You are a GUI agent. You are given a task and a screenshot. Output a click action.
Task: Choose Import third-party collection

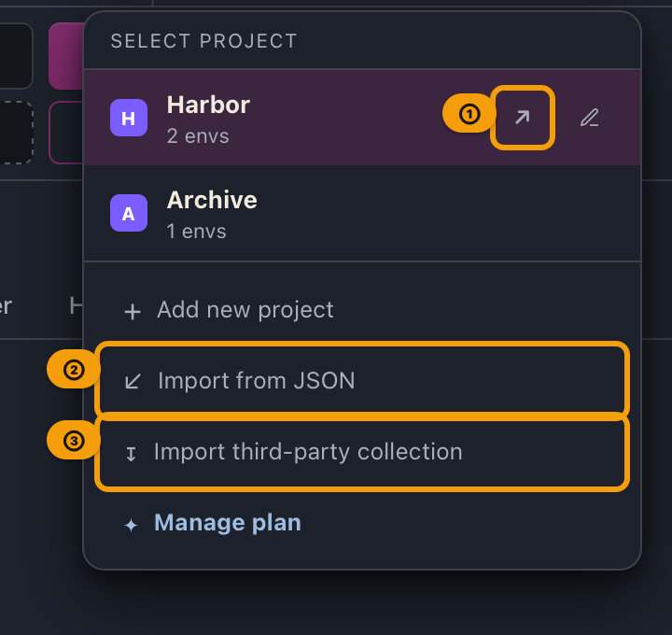[362, 452]
